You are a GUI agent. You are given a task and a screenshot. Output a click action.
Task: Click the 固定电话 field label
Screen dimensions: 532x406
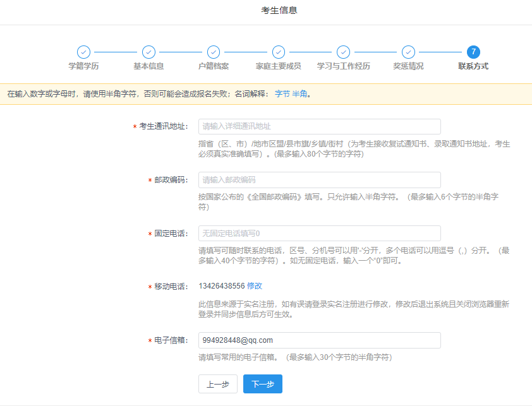pyautogui.click(x=171, y=234)
